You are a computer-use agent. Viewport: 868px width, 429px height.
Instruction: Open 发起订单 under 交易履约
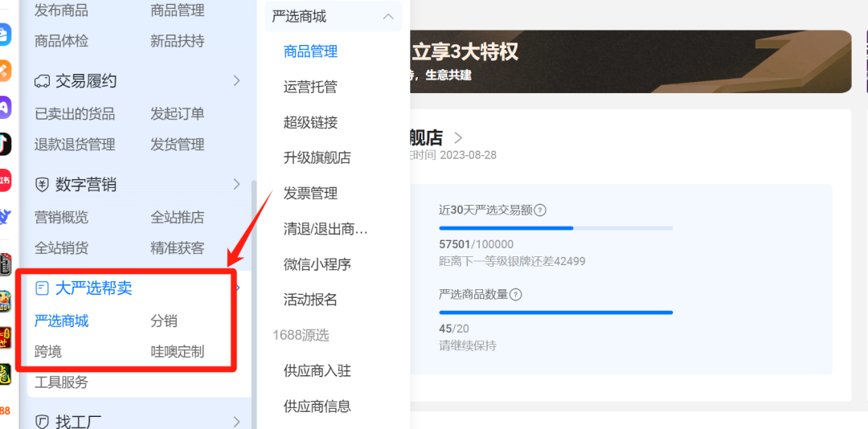click(178, 114)
